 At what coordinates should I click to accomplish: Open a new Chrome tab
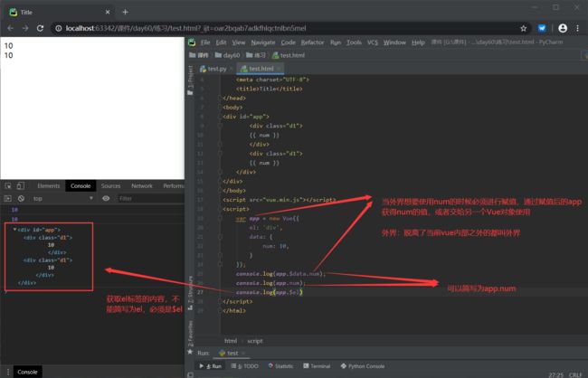pyautogui.click(x=125, y=12)
